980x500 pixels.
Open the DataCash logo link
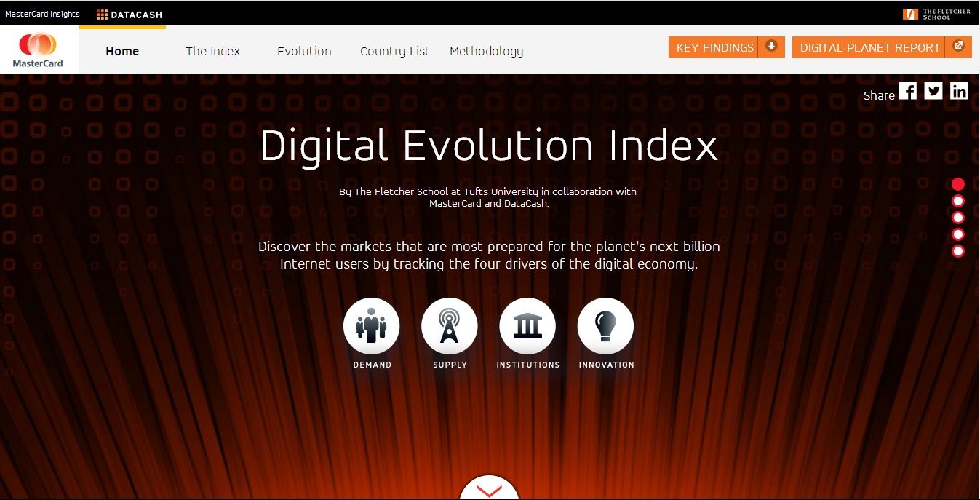click(x=130, y=15)
